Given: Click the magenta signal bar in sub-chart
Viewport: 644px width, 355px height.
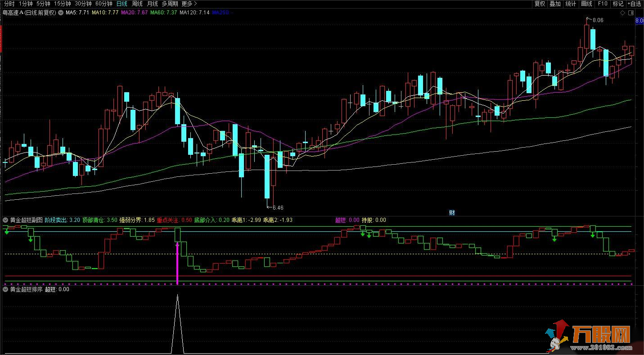Looking at the screenshot, I should pyautogui.click(x=177, y=263).
